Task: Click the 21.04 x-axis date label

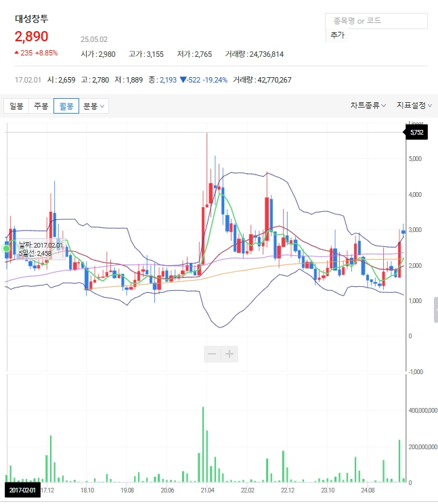Action: (207, 490)
